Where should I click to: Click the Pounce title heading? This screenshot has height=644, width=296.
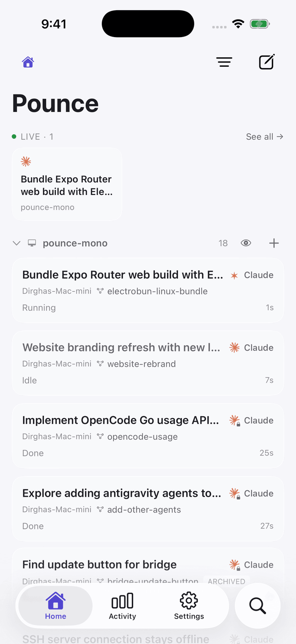[55, 103]
